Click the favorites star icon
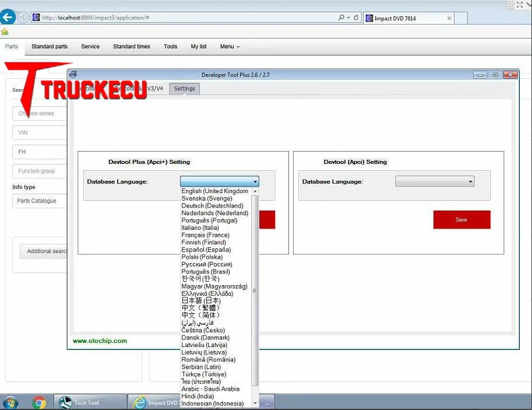532x410 pixels. (x=5, y=32)
